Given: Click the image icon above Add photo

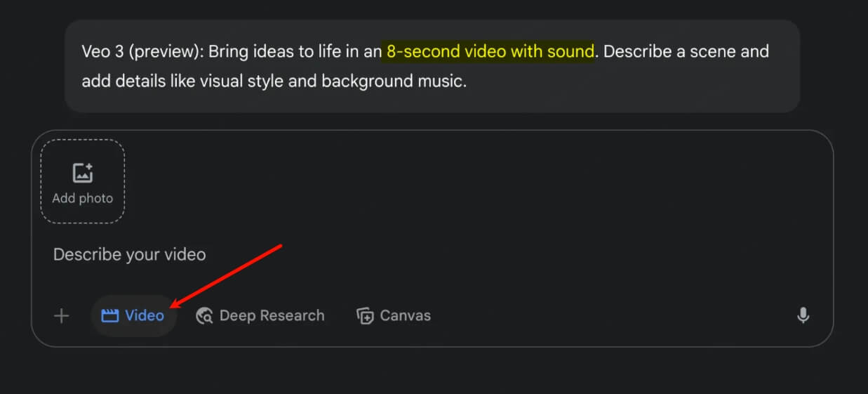Looking at the screenshot, I should [83, 173].
